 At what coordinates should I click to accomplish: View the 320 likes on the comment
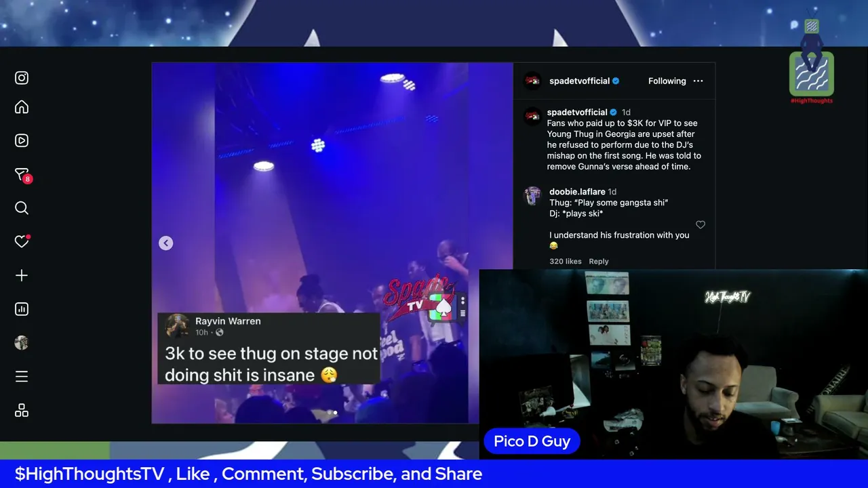tap(566, 261)
